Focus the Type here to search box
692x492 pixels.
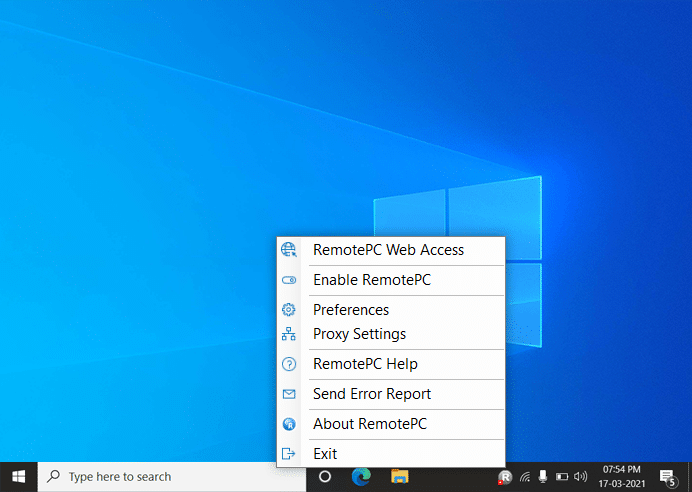[x=172, y=477]
